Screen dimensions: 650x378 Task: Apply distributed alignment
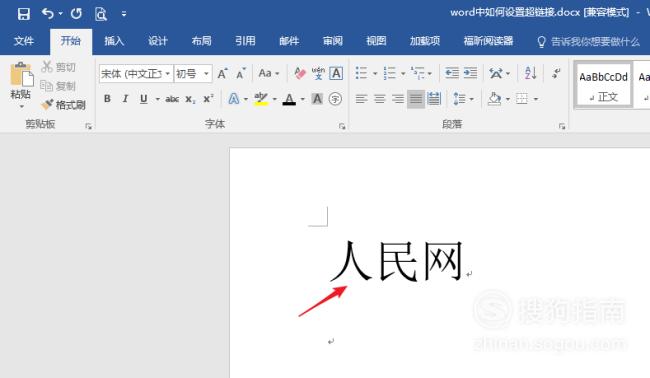pyautogui.click(x=434, y=99)
